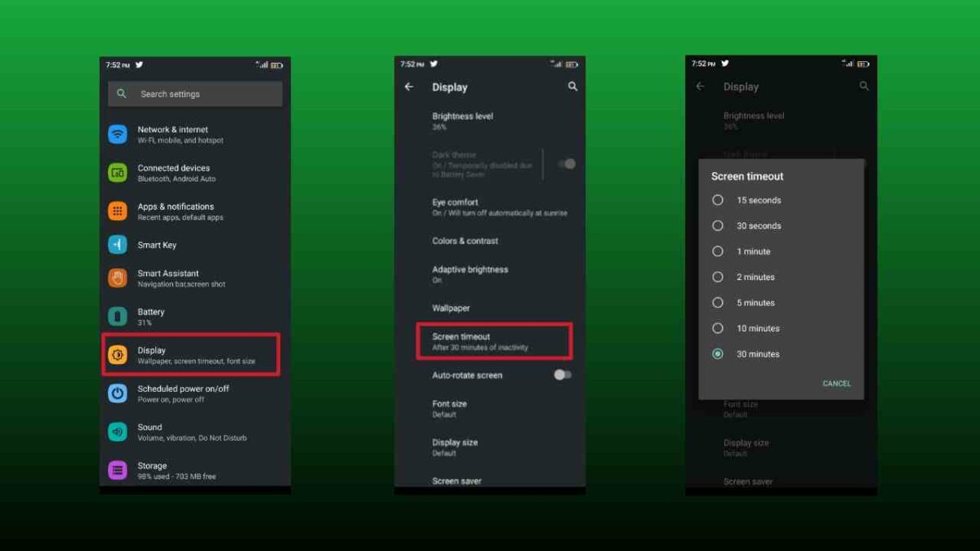The width and height of the screenshot is (980, 551).
Task: Toggle the Auto-rotate screen switch
Action: [x=563, y=375]
